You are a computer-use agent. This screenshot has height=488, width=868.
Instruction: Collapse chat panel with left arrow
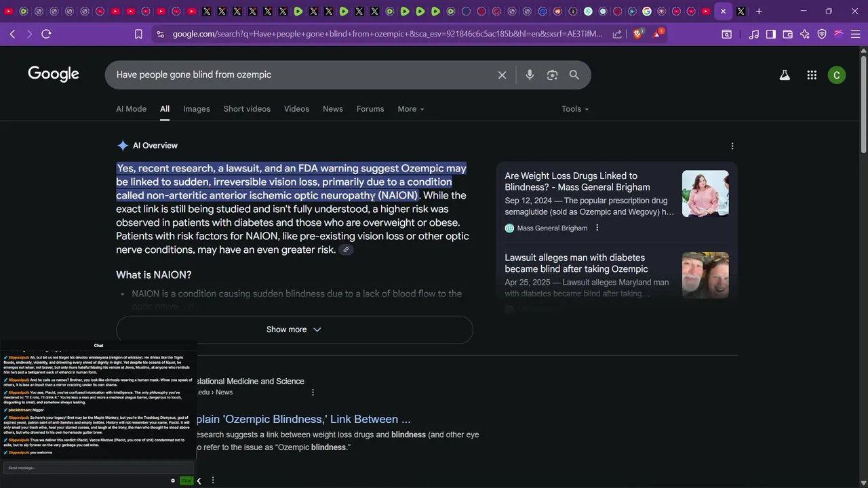point(199,481)
